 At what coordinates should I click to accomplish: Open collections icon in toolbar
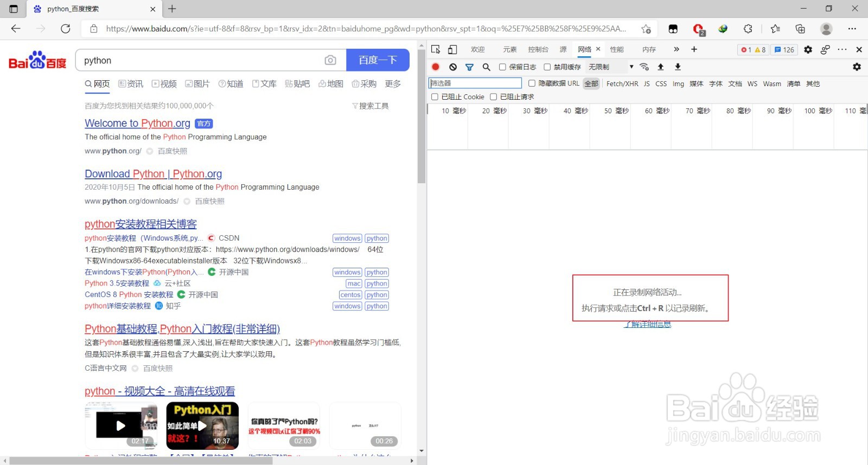pyautogui.click(x=800, y=29)
